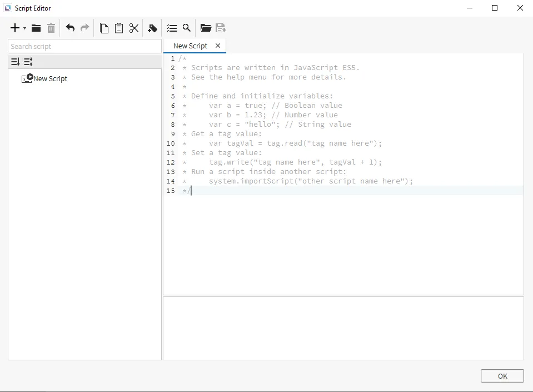Screen dimensions: 533x392
Task: Click the add new script plus icon
Action: [15, 28]
